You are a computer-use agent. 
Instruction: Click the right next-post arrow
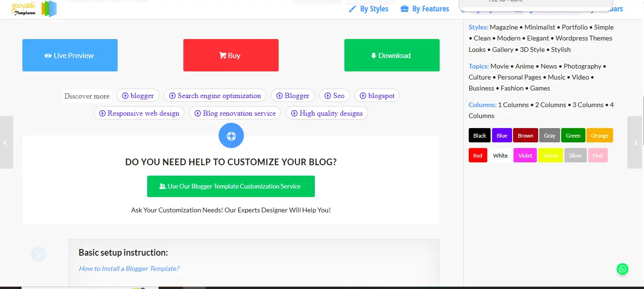click(x=635, y=142)
